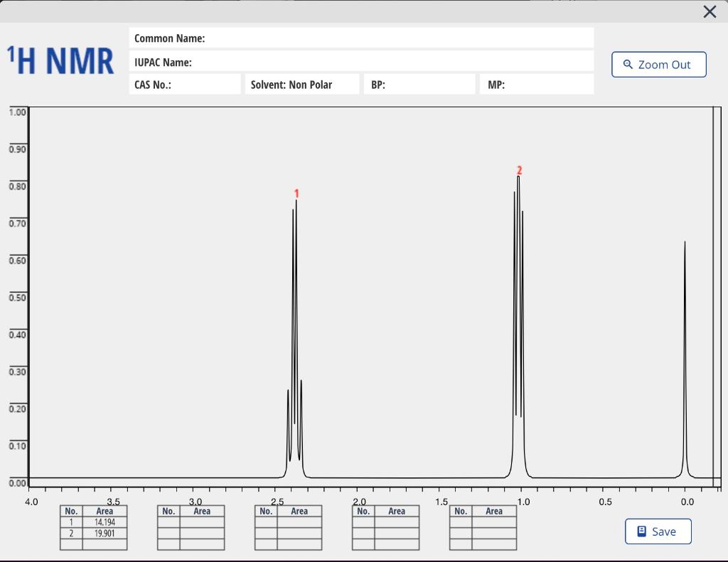
Task: Select area value 19.901 in first table
Action: click(104, 532)
